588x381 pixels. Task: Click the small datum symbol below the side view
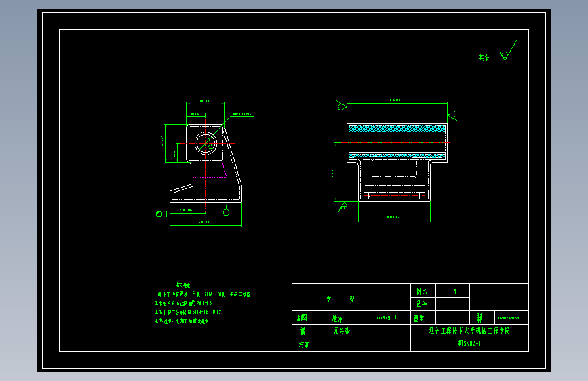tap(226, 210)
